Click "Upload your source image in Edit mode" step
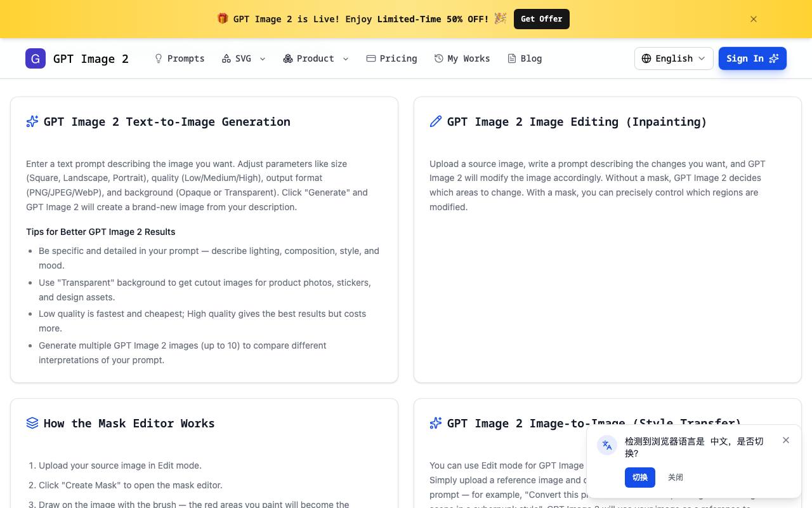The width and height of the screenshot is (812, 508). click(120, 465)
